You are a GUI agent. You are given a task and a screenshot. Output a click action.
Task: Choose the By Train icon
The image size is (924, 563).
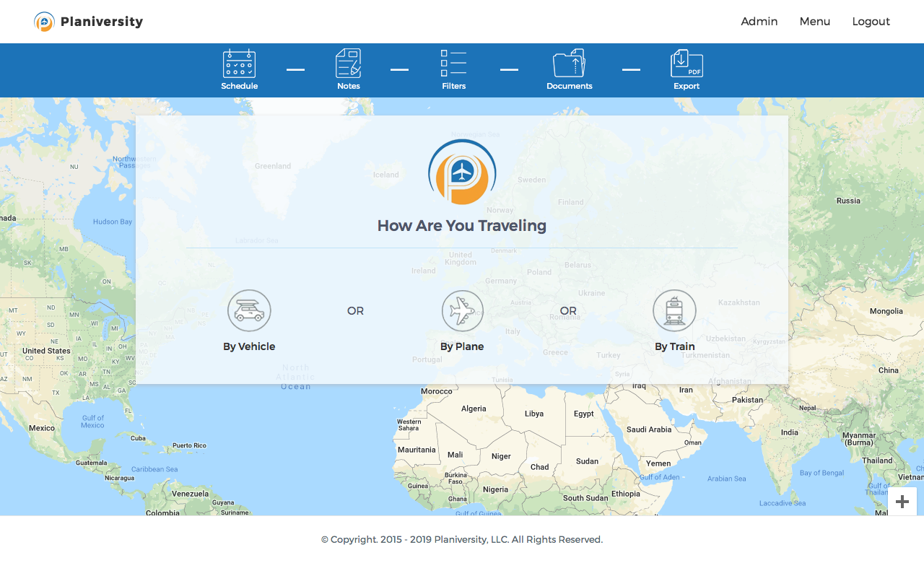(x=674, y=311)
